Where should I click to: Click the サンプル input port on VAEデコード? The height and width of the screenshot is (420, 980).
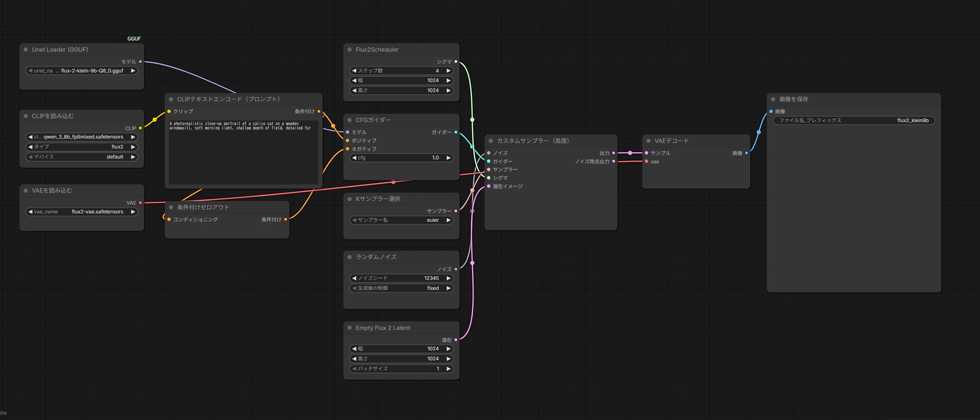tap(646, 153)
